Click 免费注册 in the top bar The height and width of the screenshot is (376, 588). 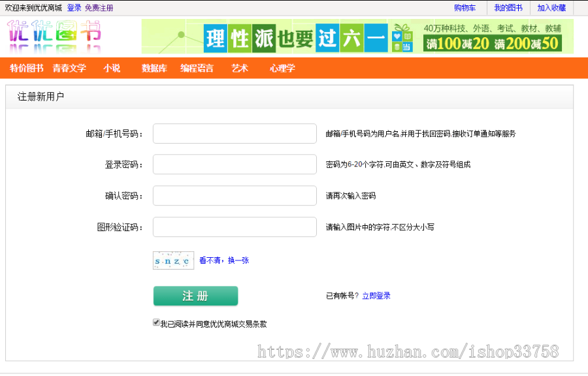click(99, 7)
